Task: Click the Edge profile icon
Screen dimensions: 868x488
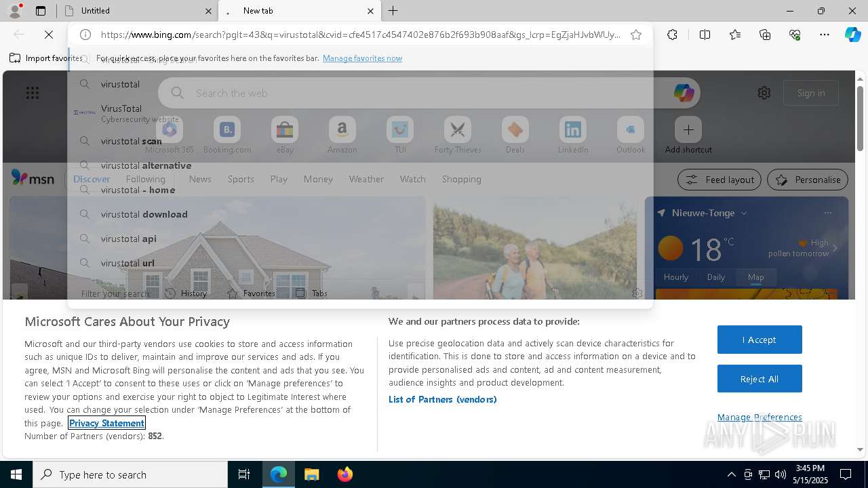Action: [15, 11]
